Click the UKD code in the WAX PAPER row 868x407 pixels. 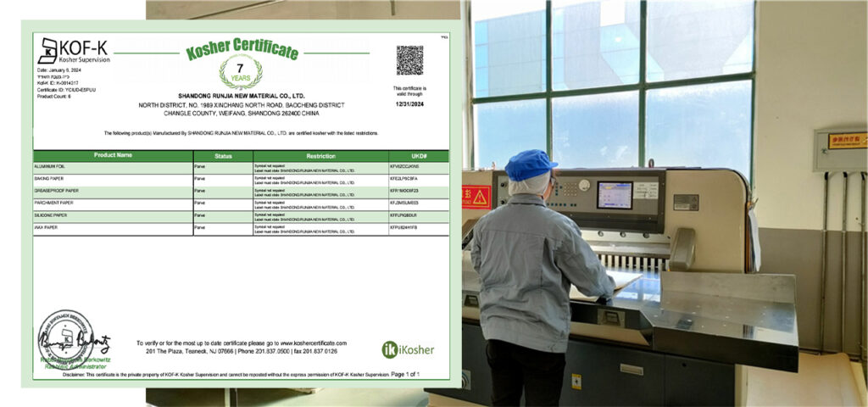pyautogui.click(x=404, y=227)
